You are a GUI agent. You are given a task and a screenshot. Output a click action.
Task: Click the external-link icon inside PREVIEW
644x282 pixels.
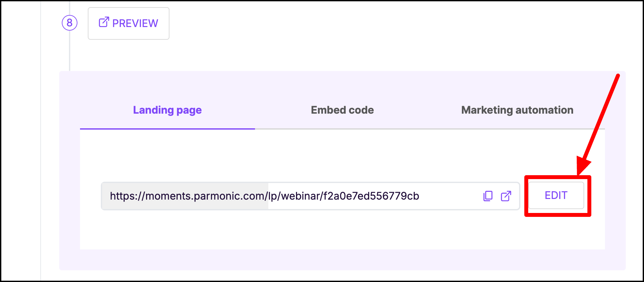click(x=104, y=22)
